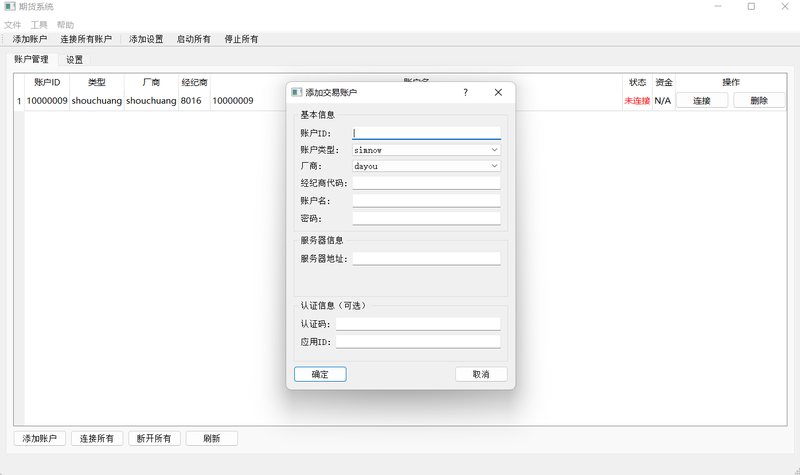Open the 账户类型 dropdown showing simnow
This screenshot has width=800, height=475.
pyautogui.click(x=427, y=150)
